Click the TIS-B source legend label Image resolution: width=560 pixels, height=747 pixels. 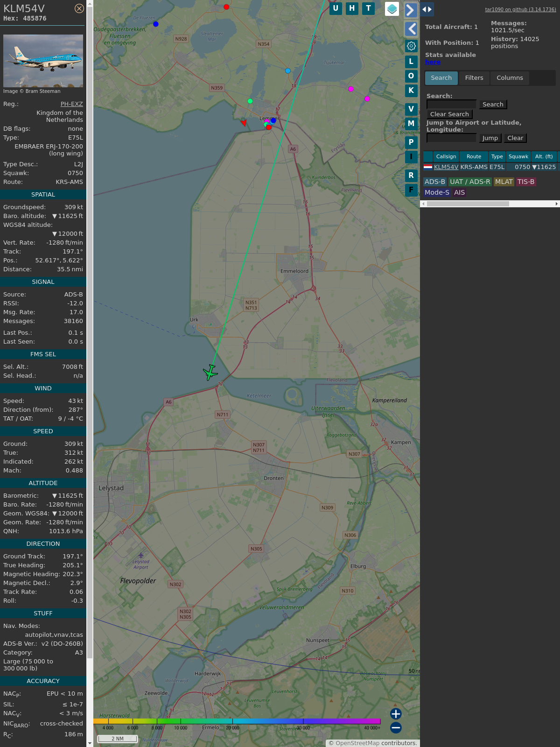pos(526,182)
